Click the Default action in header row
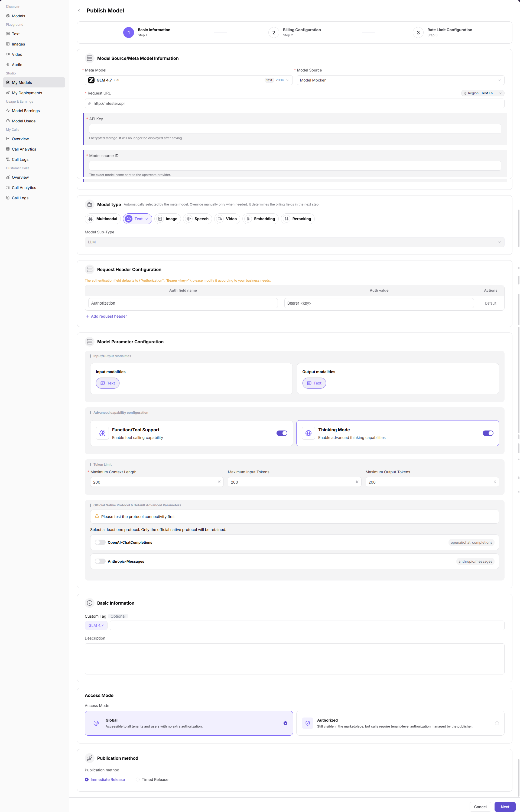 [x=490, y=303]
